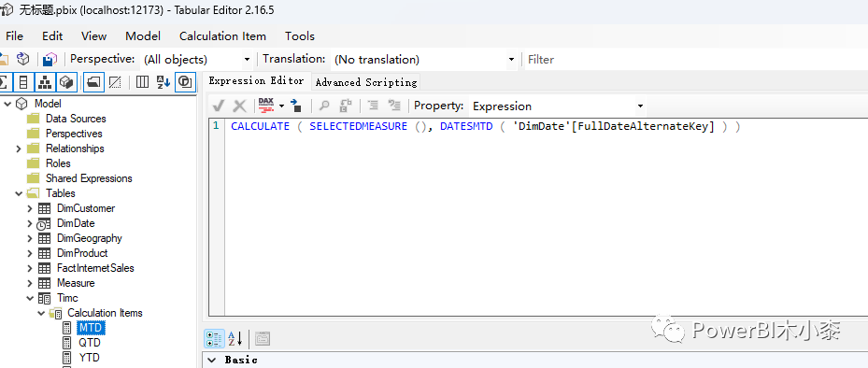Toggle the alphabetical sort A-Z button

(164, 82)
